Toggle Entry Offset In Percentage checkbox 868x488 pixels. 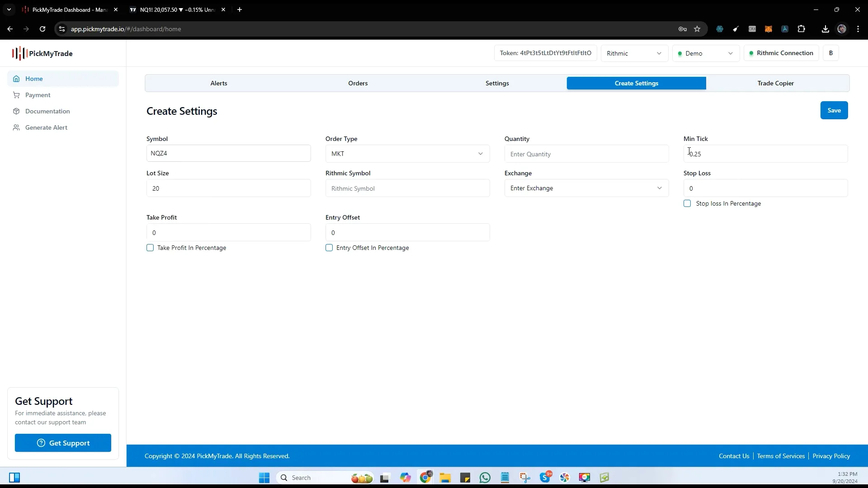[x=329, y=247]
